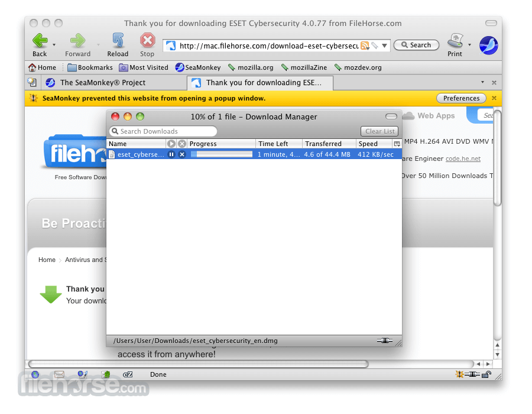Screen dimensions: 532x414
Task: Click the bookmark tag icon in address bar
Action: click(x=375, y=46)
